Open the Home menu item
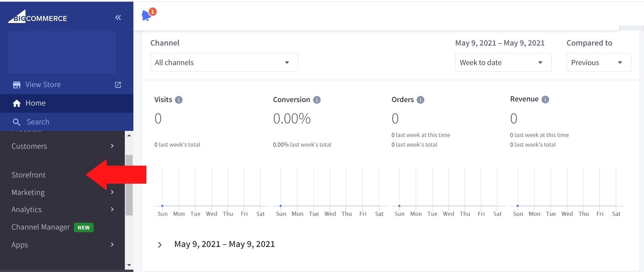 [x=35, y=103]
